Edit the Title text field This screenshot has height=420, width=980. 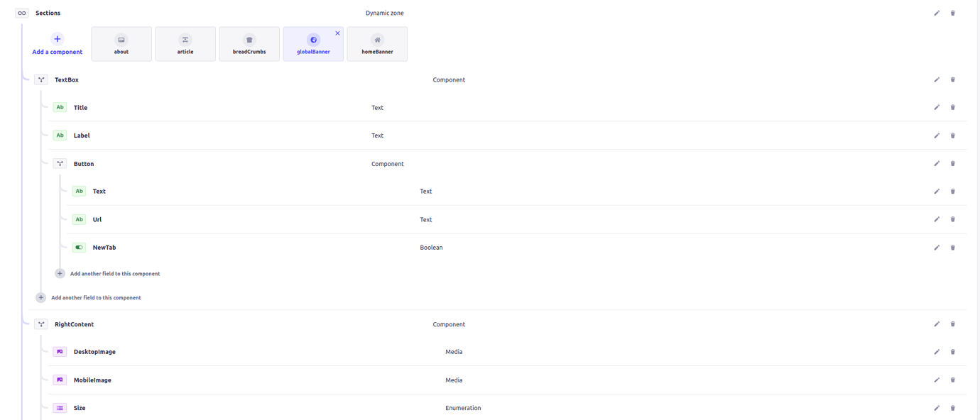coord(937,107)
